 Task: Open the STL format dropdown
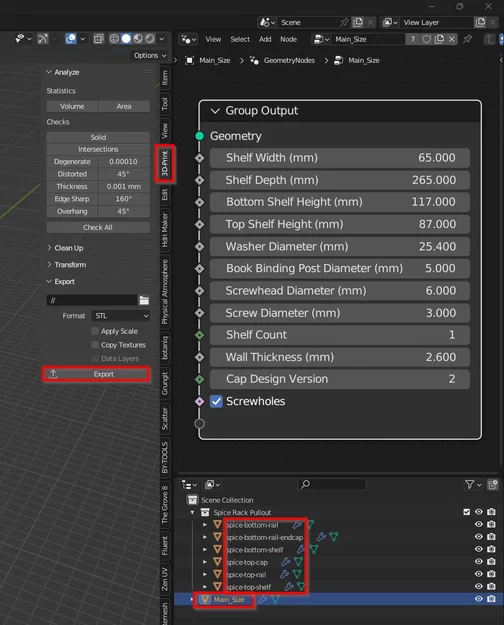(x=121, y=316)
